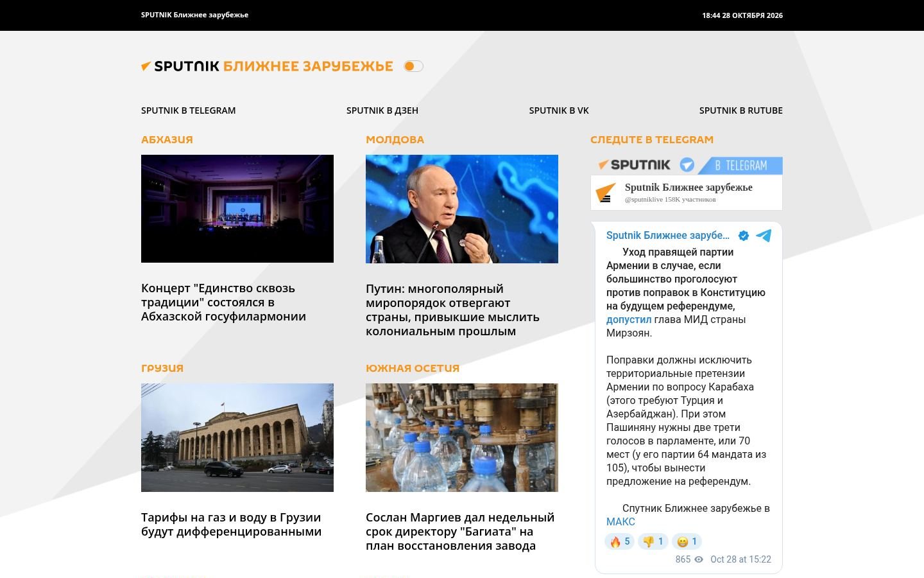This screenshot has width=924, height=578.
Task: Click the 18:44 28 ОКТЯБРЯ 2026 date text
Action: point(742,15)
